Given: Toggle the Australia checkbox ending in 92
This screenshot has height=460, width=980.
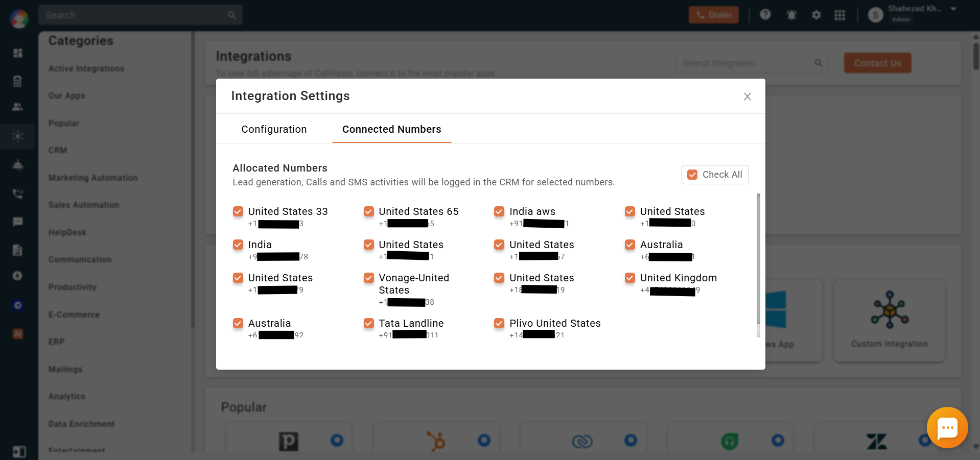Looking at the screenshot, I should point(238,323).
